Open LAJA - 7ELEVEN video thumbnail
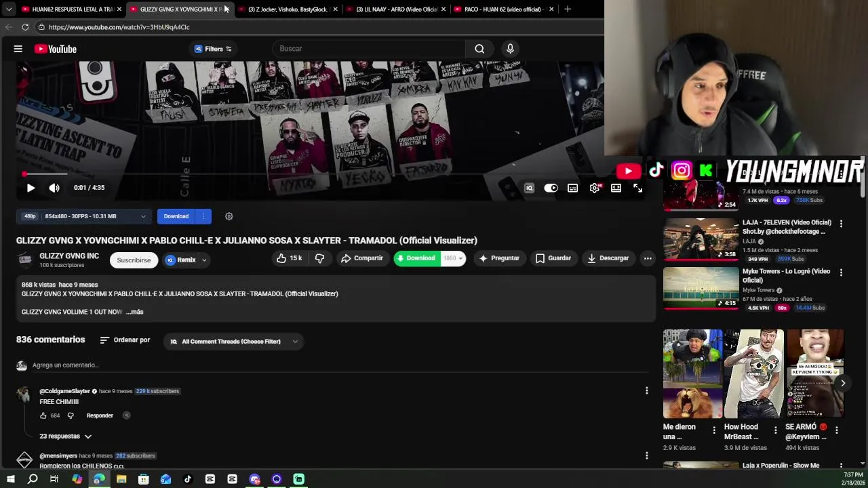The width and height of the screenshot is (868, 488). (x=701, y=239)
